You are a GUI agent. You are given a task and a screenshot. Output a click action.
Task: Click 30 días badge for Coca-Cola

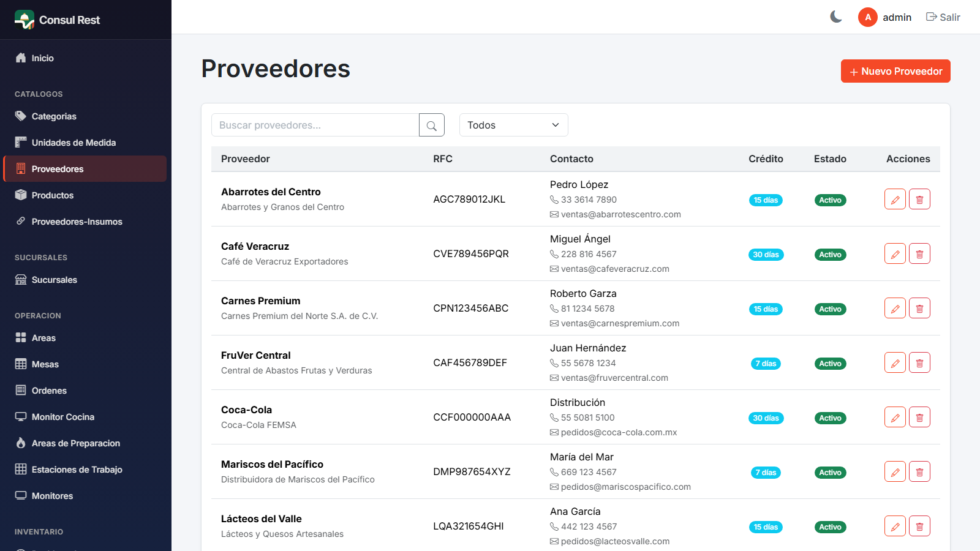(766, 418)
